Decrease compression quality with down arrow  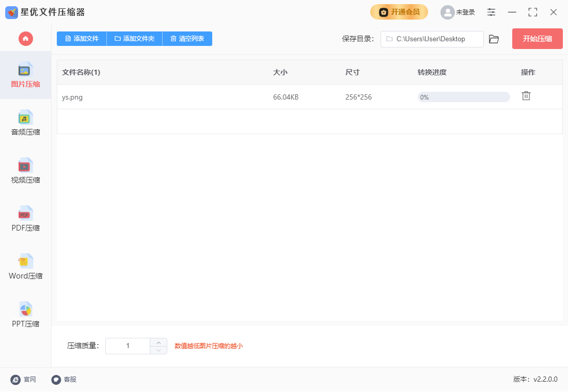coord(159,350)
